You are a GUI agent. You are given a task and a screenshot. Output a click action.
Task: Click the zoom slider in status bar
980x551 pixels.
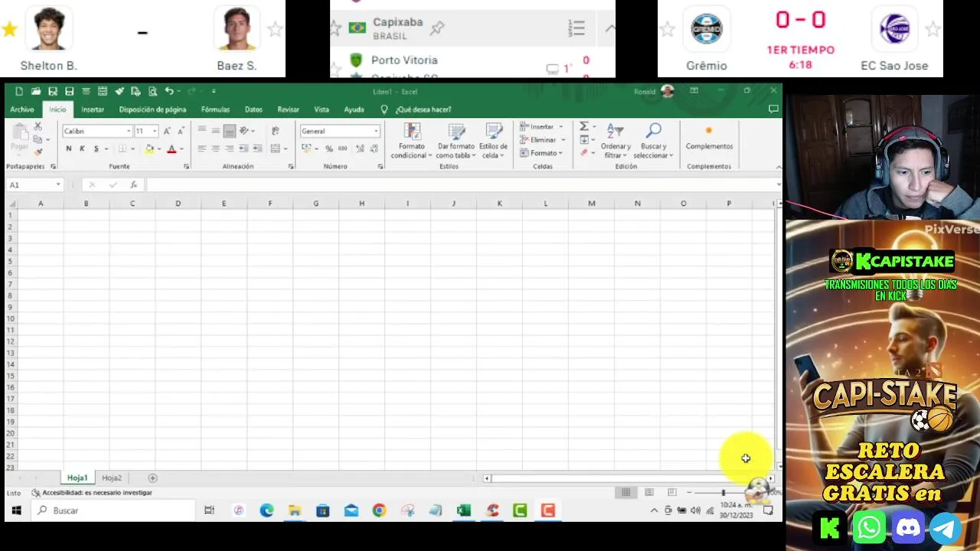point(723,493)
